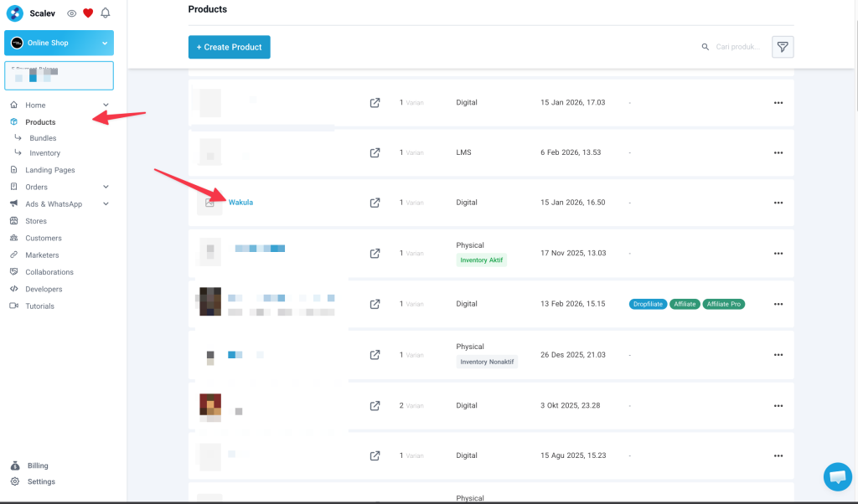The height and width of the screenshot is (504, 858).
Task: Open external link for LMS product
Action: pyautogui.click(x=375, y=152)
